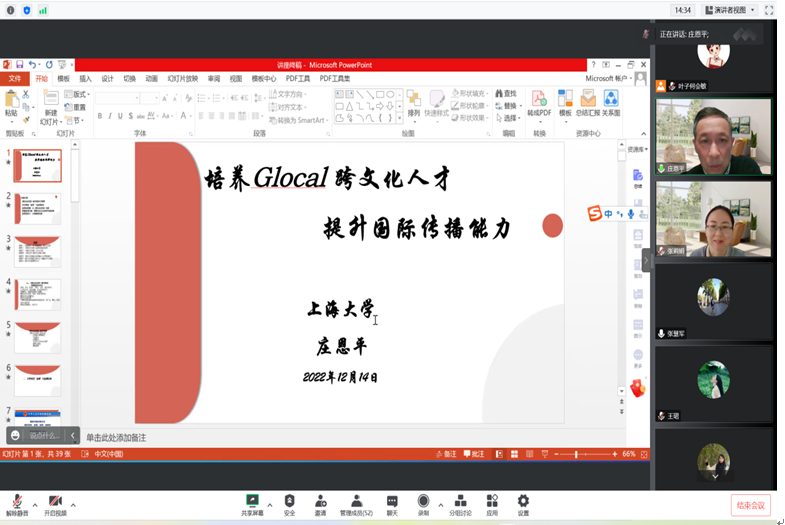This screenshot has width=785, height=525.
Task: Click the PowerPoint zoom slider in status bar
Action: click(x=577, y=454)
